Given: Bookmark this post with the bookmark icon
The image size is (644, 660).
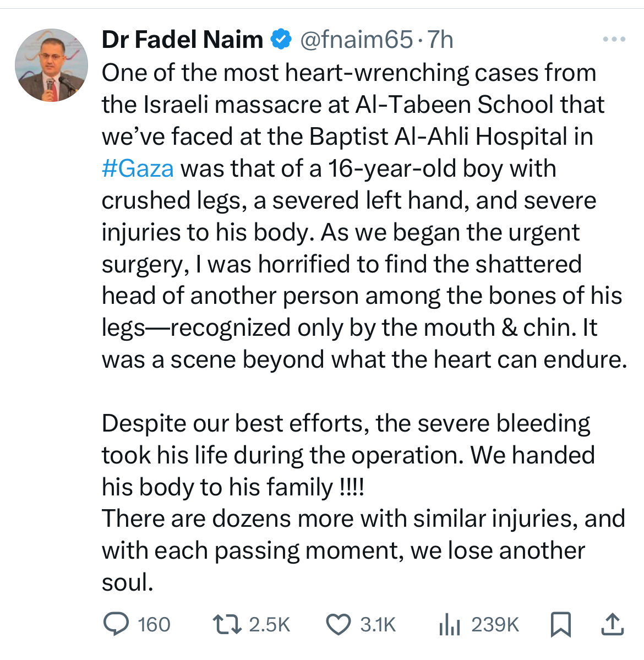Looking at the screenshot, I should click(561, 625).
